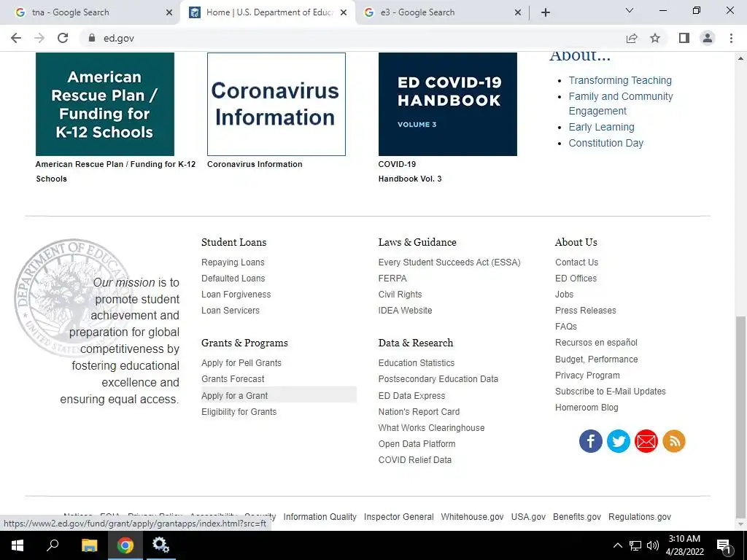Open Apply for Pell Grants
747x560 pixels.
point(241,363)
